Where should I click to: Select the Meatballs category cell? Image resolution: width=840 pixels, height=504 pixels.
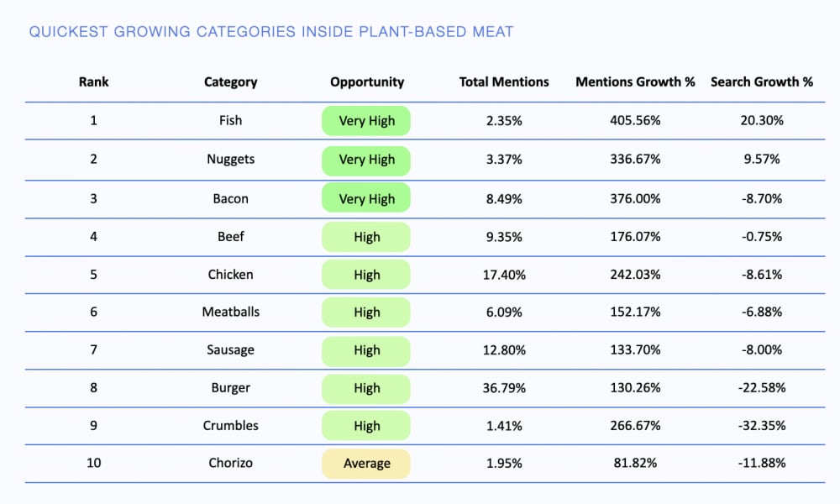click(230, 312)
